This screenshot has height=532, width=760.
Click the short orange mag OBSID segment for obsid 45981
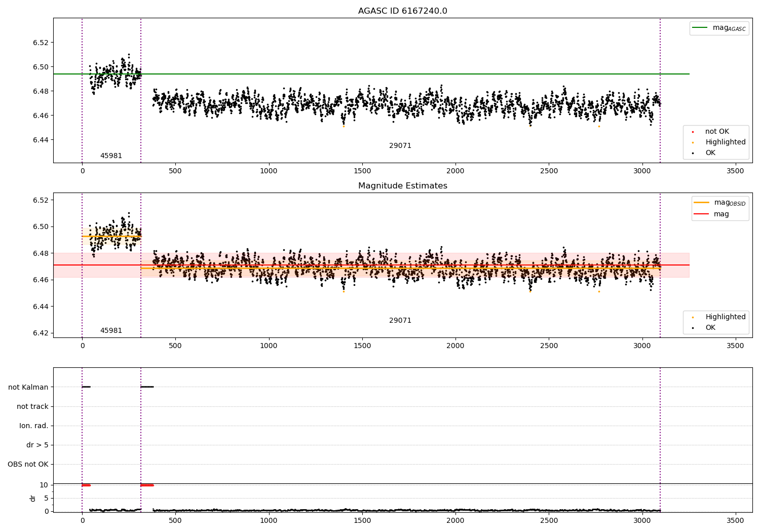(x=111, y=237)
